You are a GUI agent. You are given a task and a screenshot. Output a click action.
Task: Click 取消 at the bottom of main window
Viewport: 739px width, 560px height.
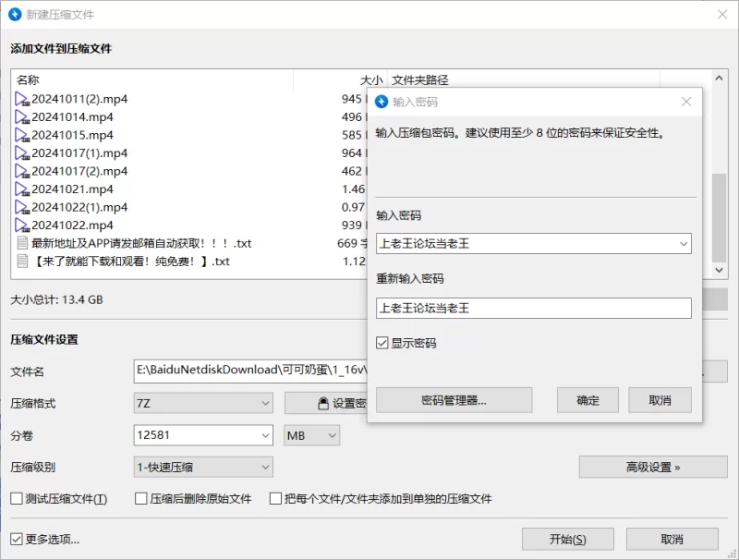(672, 540)
